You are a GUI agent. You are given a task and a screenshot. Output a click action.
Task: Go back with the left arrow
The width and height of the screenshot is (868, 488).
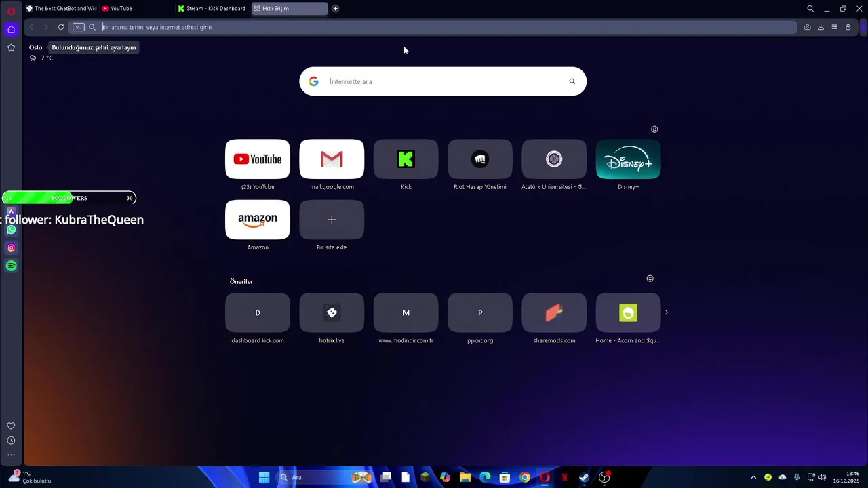(31, 27)
